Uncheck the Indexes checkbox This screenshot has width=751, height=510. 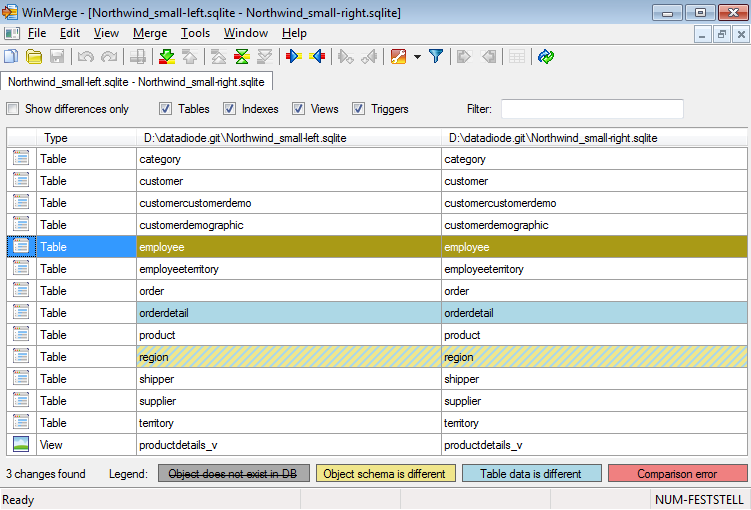[x=229, y=109]
